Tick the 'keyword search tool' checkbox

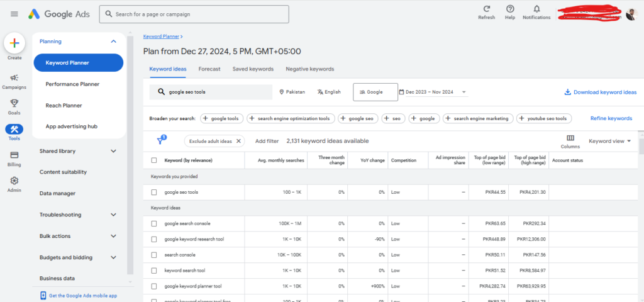click(154, 271)
